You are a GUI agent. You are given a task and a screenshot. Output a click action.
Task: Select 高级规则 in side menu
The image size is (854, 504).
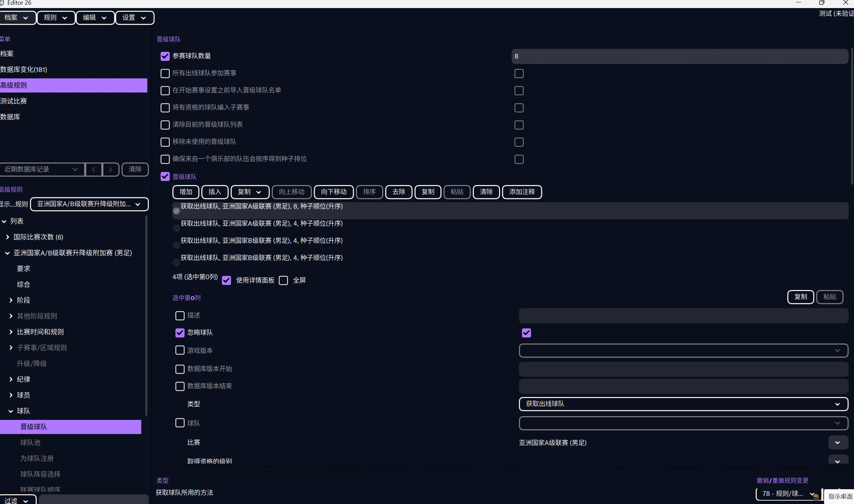(73, 85)
